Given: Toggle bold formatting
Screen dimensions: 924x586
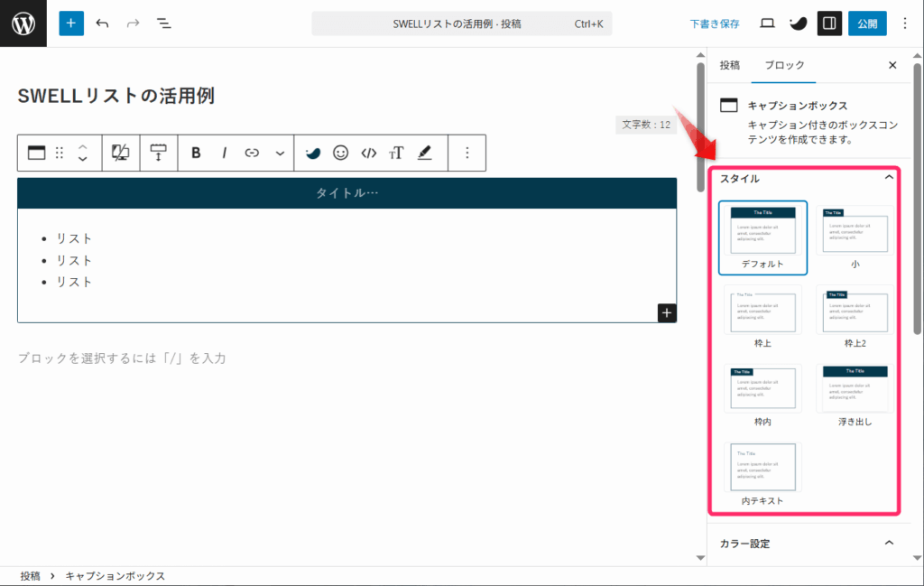Looking at the screenshot, I should pyautogui.click(x=196, y=153).
